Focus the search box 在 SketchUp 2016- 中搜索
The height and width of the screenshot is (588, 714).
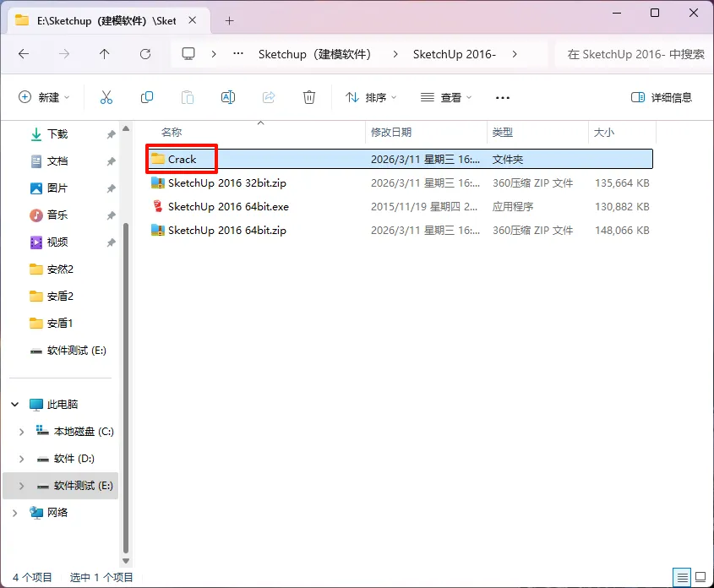coord(635,54)
